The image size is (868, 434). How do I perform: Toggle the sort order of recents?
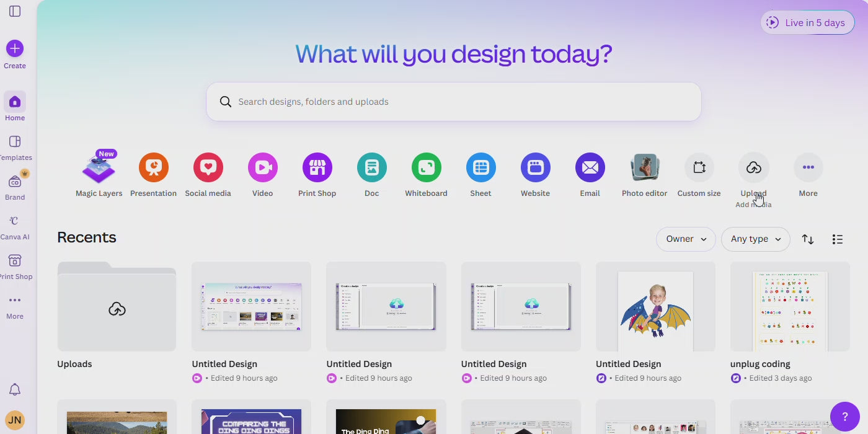tap(807, 239)
